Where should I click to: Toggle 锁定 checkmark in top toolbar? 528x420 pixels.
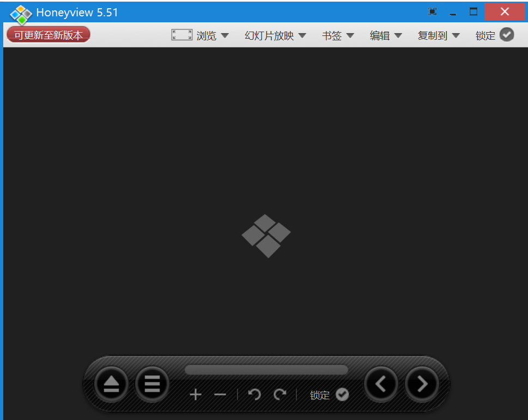(x=507, y=35)
